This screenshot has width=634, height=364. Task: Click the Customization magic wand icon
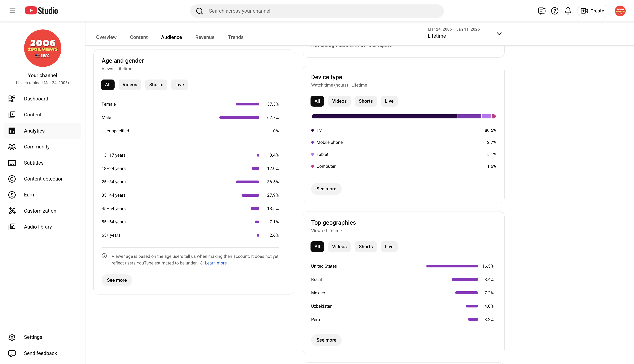pyautogui.click(x=12, y=211)
